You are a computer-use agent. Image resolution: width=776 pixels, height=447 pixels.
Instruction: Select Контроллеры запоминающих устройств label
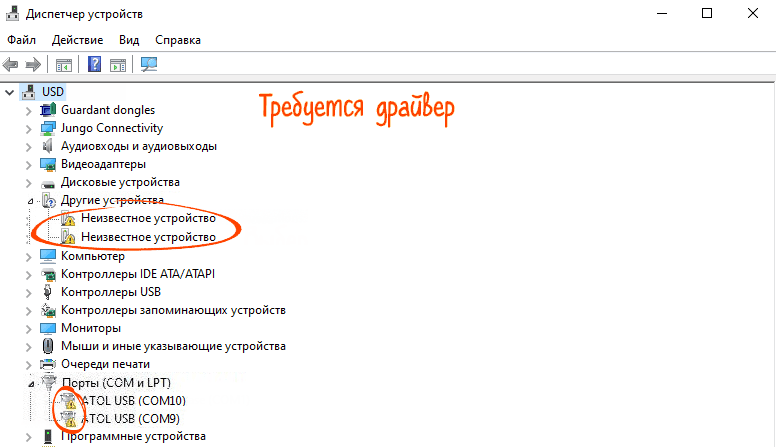(x=173, y=310)
